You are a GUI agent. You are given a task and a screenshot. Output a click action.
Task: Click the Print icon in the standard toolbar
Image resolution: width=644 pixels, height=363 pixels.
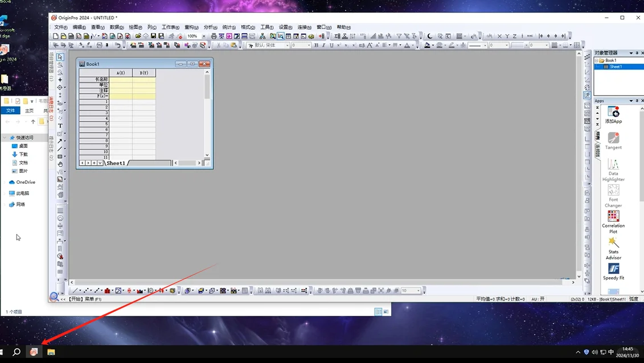(x=214, y=36)
